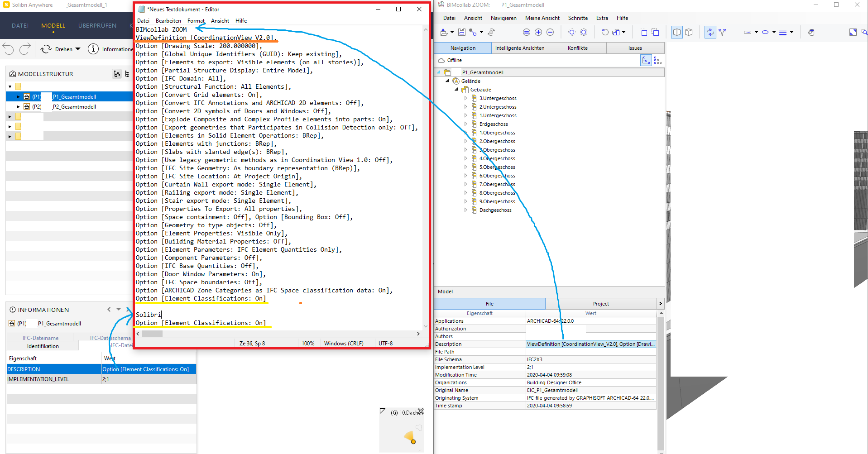Click the Informationen tool icon in Solibri
868x454 pixels.
pyautogui.click(x=93, y=49)
